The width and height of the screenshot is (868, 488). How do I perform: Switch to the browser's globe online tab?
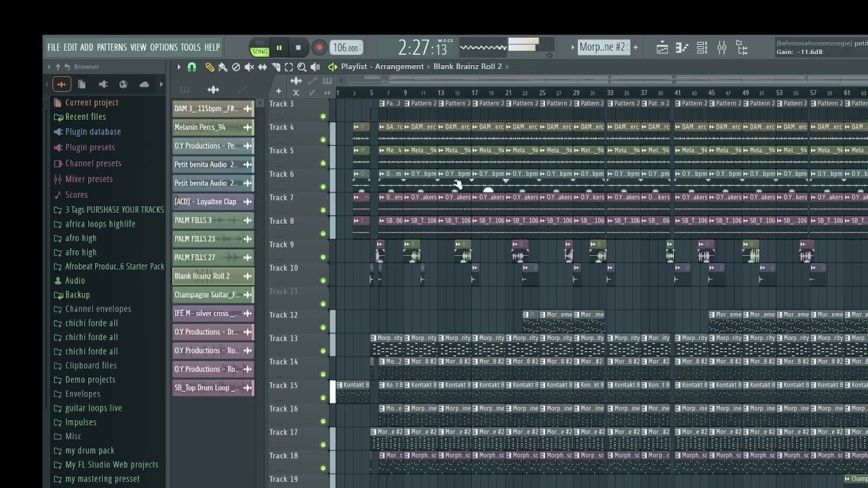pos(123,84)
